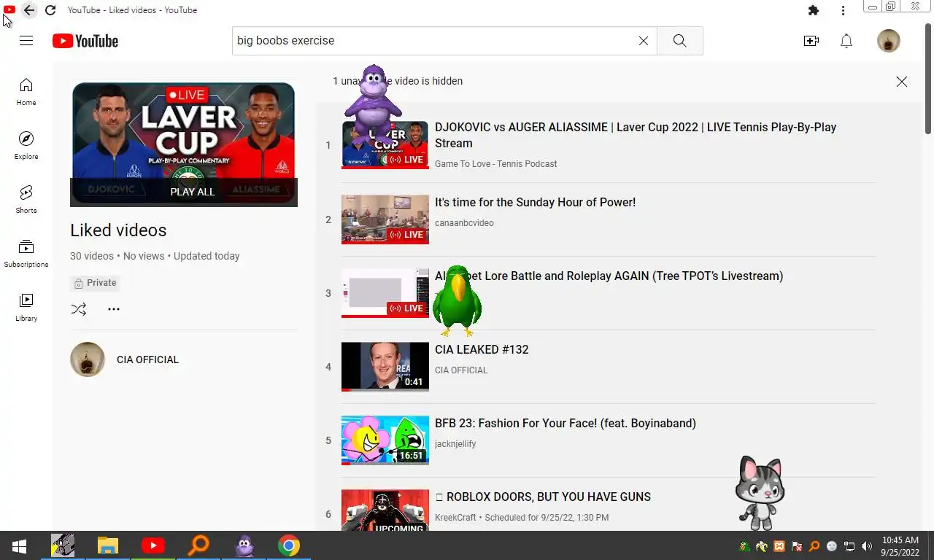Shuffle the Liked videos playlist
This screenshot has width=934, height=560.
click(79, 309)
